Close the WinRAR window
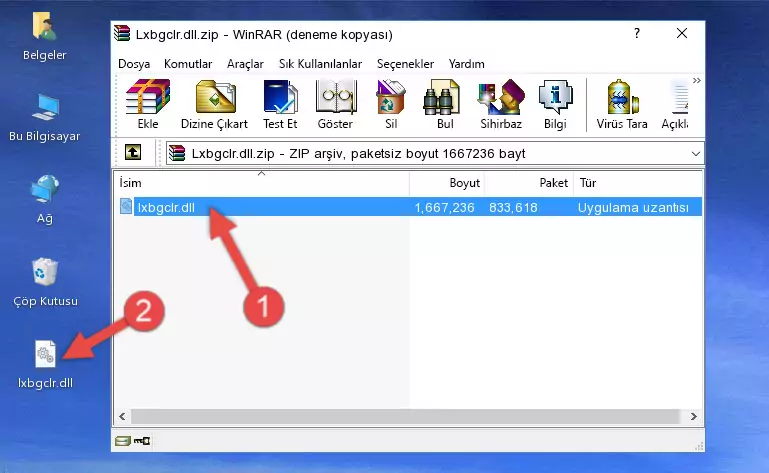Screen dimensions: 769x473 pyautogui.click(x=682, y=33)
